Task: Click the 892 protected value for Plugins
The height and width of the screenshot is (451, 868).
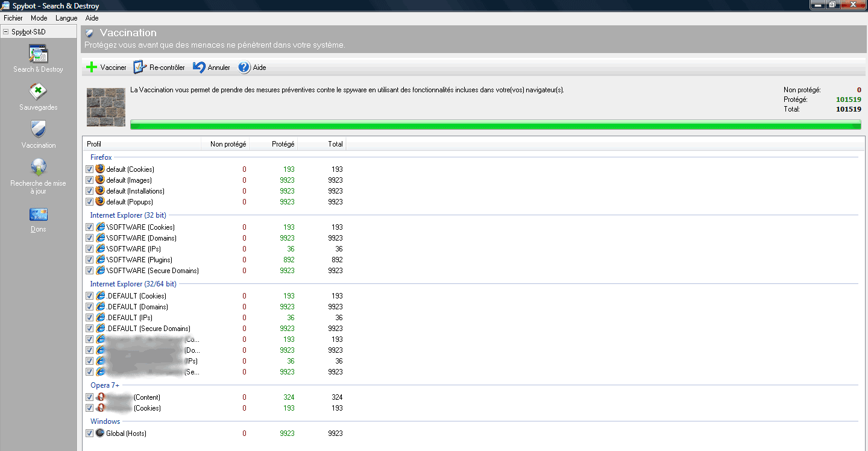Action: coord(289,260)
